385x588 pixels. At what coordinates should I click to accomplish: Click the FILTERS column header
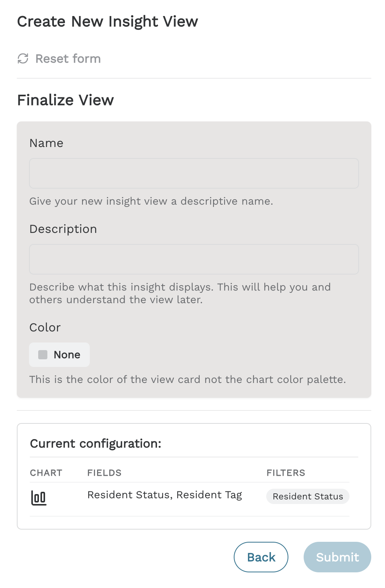(x=286, y=473)
